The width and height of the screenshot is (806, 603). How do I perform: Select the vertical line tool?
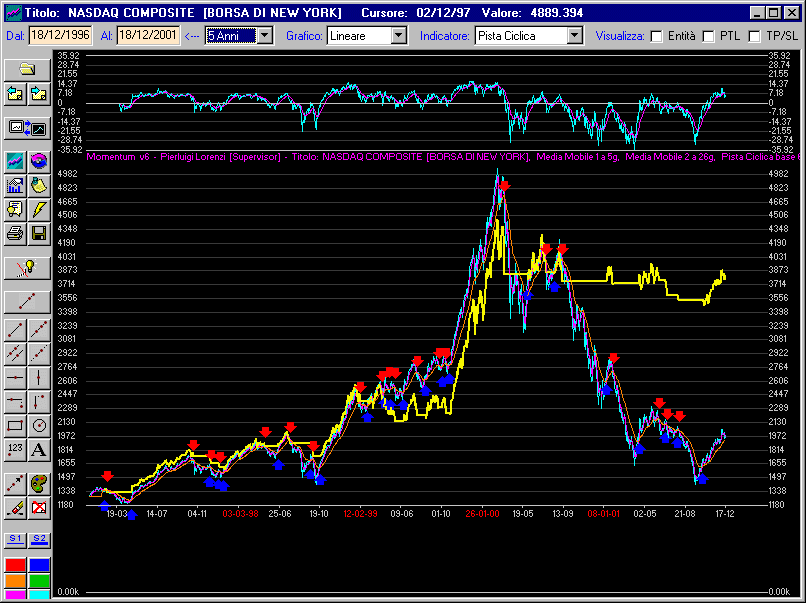coord(39,378)
